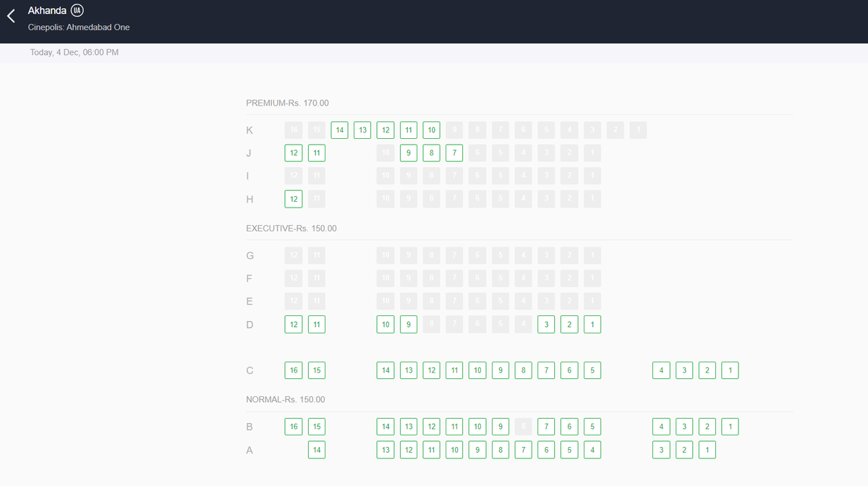The width and height of the screenshot is (868, 486).
Task: Select seat 10 in row D
Action: pos(386,325)
